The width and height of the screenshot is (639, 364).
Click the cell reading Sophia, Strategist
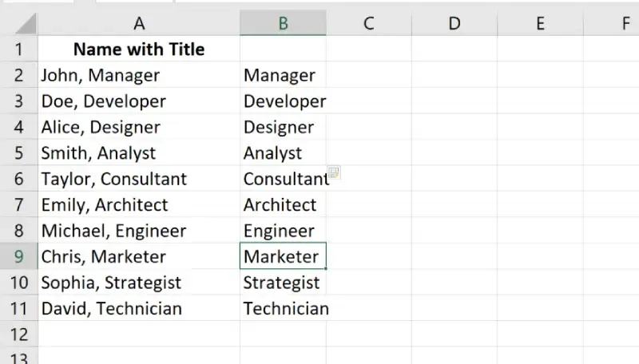pos(139,283)
